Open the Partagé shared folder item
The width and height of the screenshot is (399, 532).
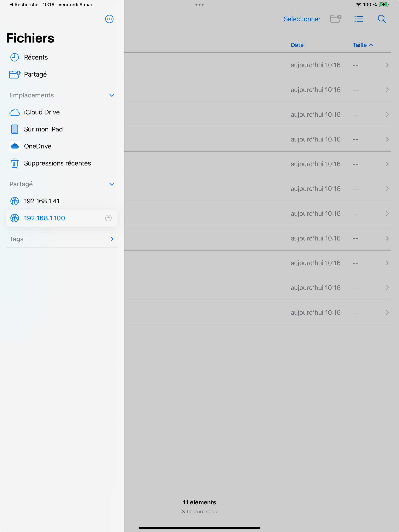[35, 74]
